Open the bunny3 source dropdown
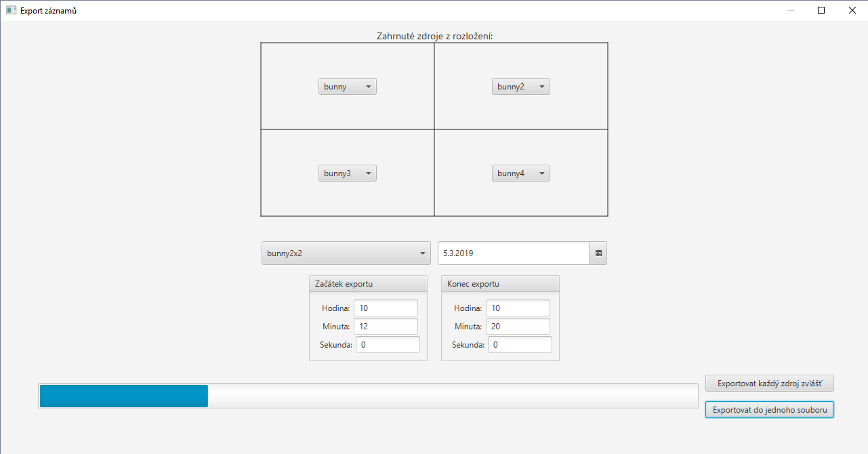Screen dimensions: 868x454 tap(347, 173)
